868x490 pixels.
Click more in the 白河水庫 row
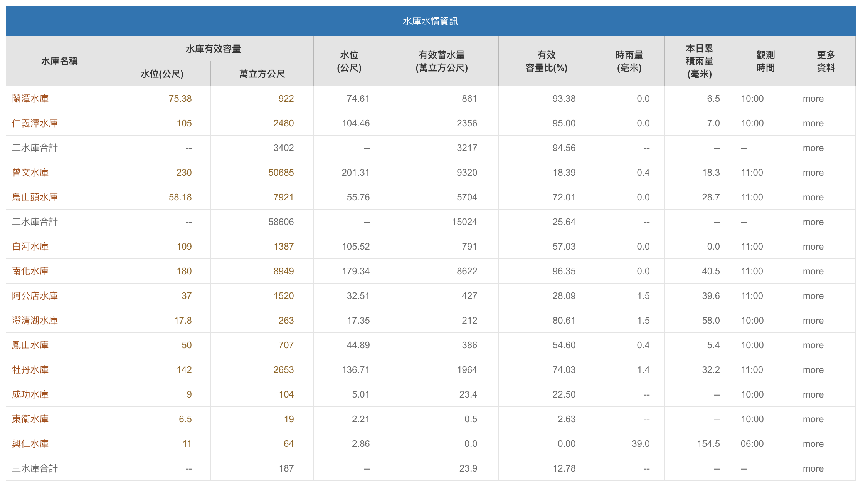point(813,247)
